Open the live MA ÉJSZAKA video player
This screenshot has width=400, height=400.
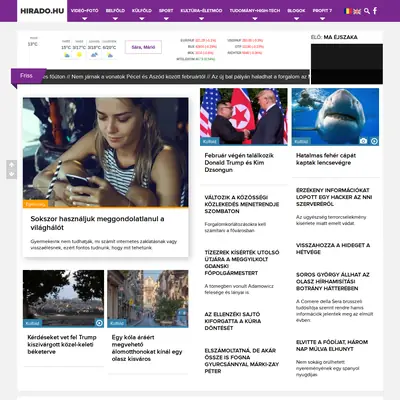347,64
